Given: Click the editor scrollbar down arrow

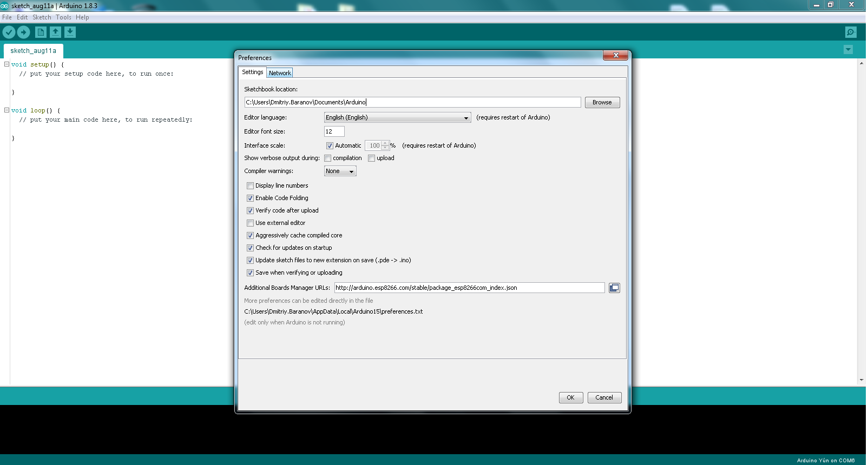Looking at the screenshot, I should (862, 380).
